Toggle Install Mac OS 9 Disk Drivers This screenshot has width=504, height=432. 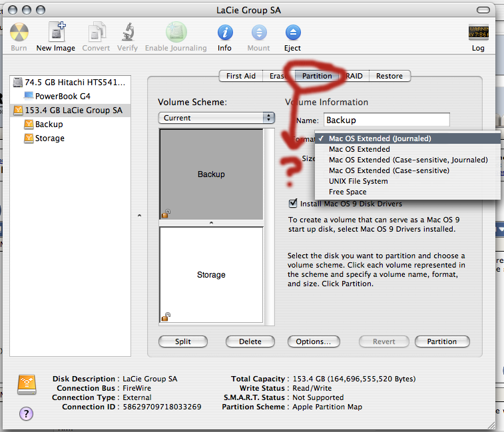point(293,203)
